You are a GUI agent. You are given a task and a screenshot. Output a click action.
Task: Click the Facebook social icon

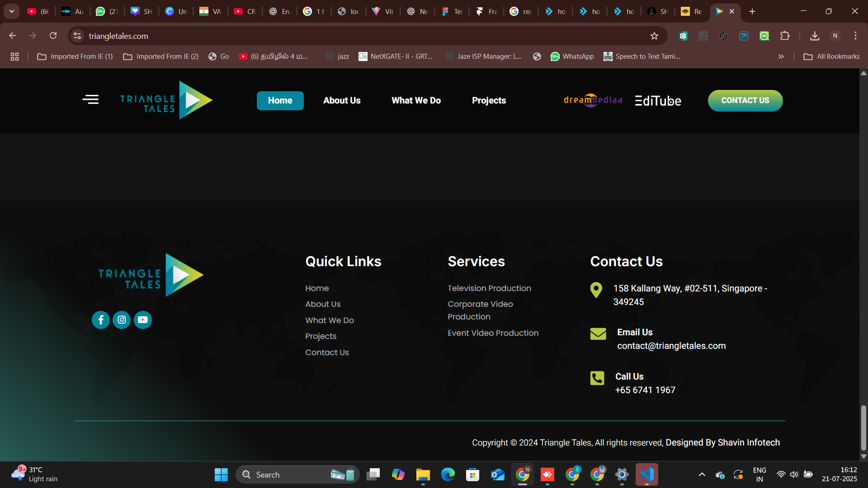(x=101, y=320)
